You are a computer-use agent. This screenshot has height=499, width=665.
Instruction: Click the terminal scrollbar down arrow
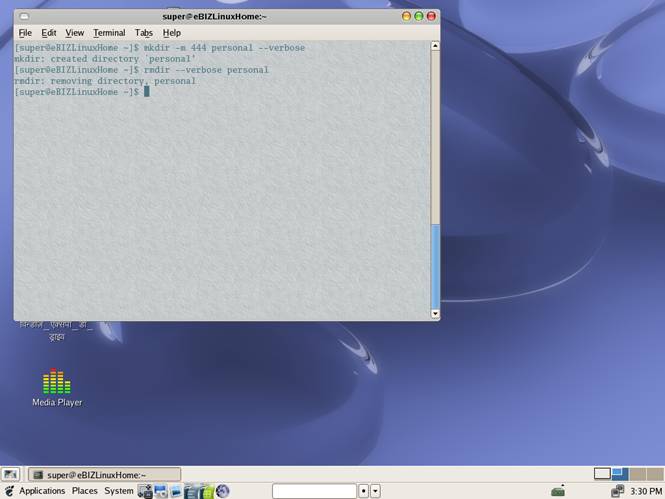point(435,314)
